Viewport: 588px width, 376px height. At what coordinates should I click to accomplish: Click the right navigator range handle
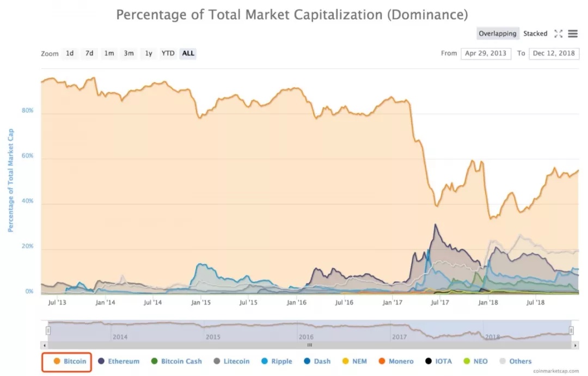(571, 330)
